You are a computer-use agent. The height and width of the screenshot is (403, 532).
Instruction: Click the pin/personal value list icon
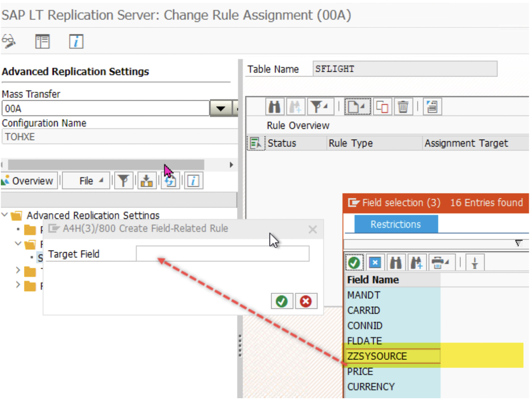point(475,262)
